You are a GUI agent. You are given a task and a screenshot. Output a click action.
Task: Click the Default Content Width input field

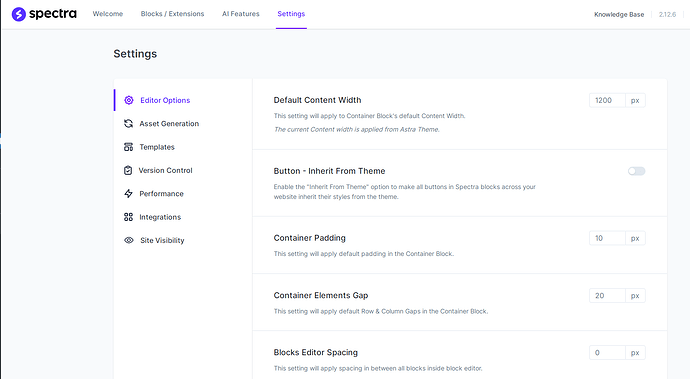point(607,100)
